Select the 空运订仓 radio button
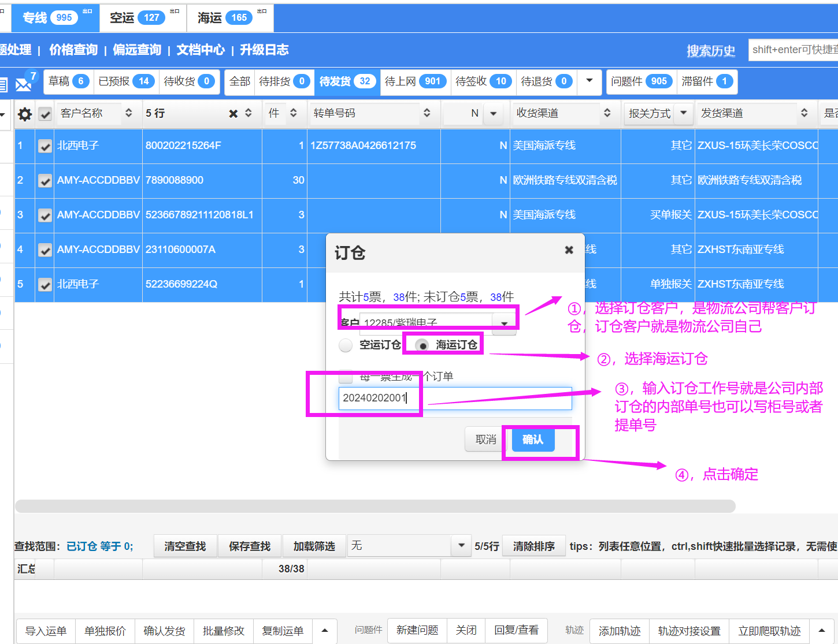Image resolution: width=838 pixels, height=644 pixels. [x=346, y=345]
